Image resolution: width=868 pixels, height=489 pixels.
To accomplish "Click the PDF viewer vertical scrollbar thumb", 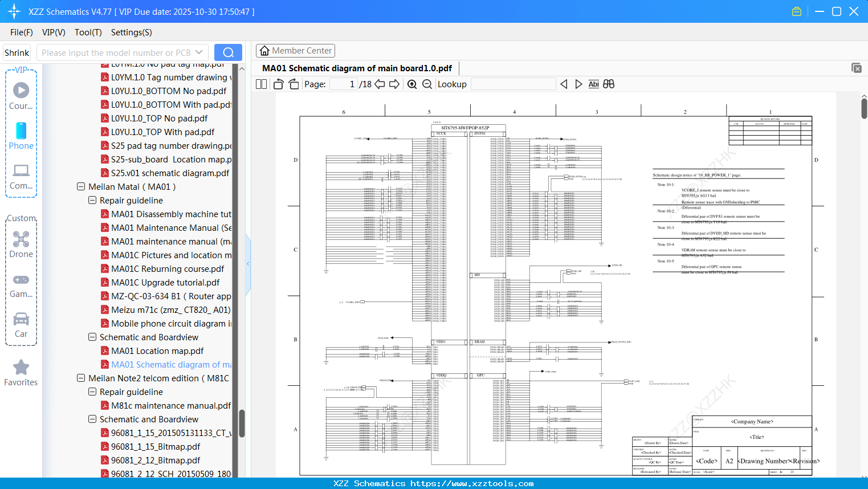I will pos(864,108).
